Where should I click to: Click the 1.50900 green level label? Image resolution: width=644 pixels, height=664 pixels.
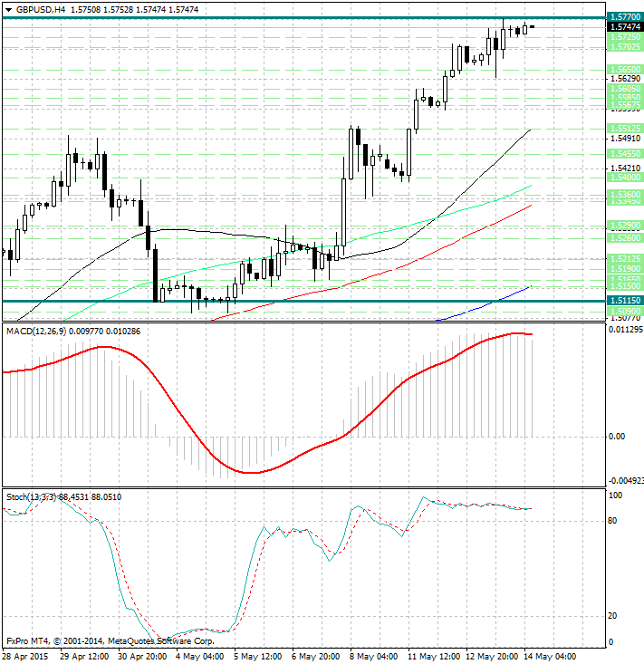(625, 312)
